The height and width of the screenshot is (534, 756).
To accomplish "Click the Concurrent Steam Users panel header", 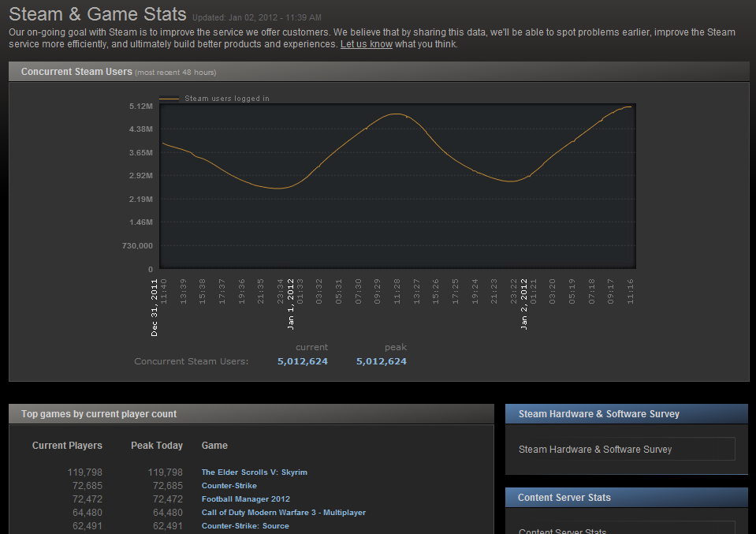I will (x=76, y=72).
